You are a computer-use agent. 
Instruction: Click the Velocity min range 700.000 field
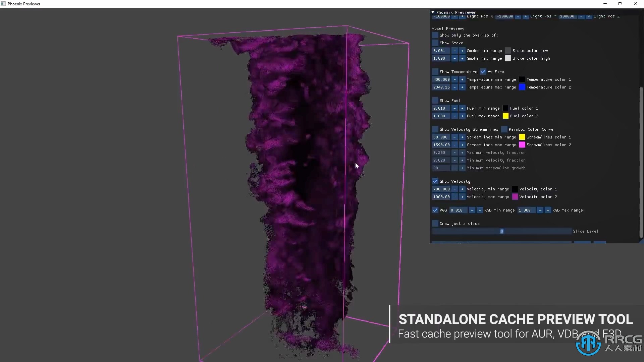click(x=441, y=189)
